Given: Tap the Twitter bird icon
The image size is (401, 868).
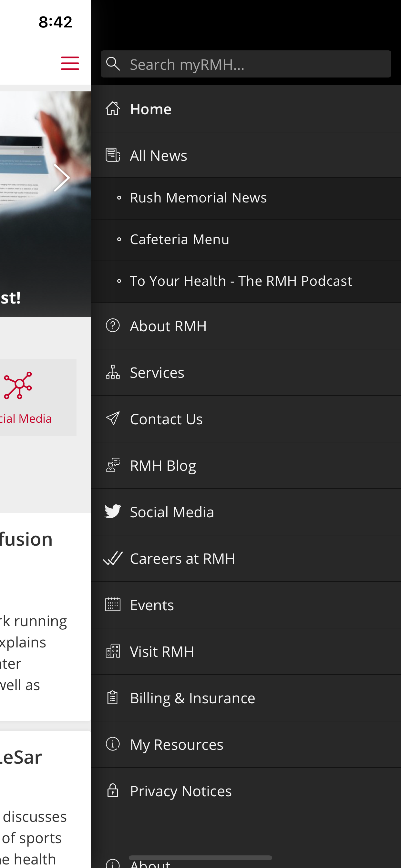Looking at the screenshot, I should [x=113, y=511].
